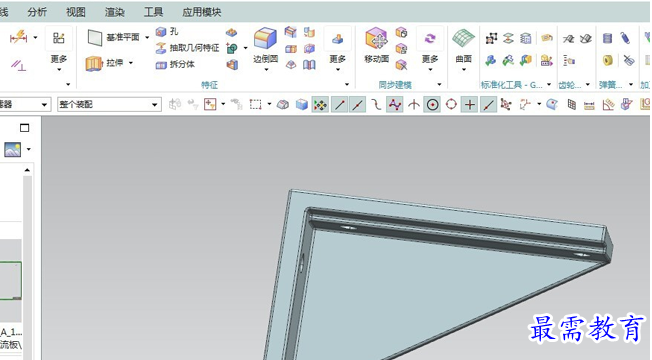
Task: Switch to the 工具 tab
Action: pos(153,12)
